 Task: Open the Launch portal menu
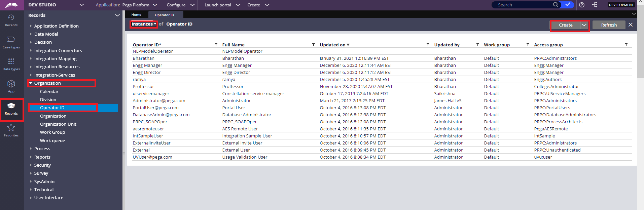[222, 5]
